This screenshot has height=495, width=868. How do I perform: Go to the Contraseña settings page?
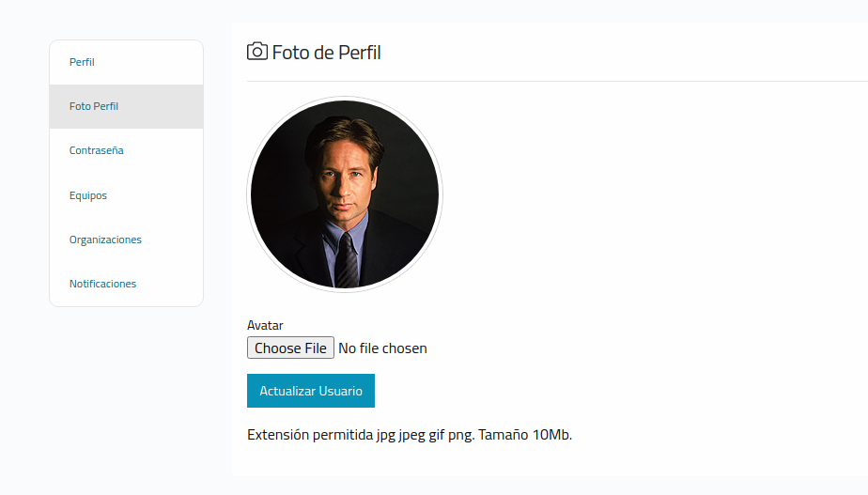(126, 150)
